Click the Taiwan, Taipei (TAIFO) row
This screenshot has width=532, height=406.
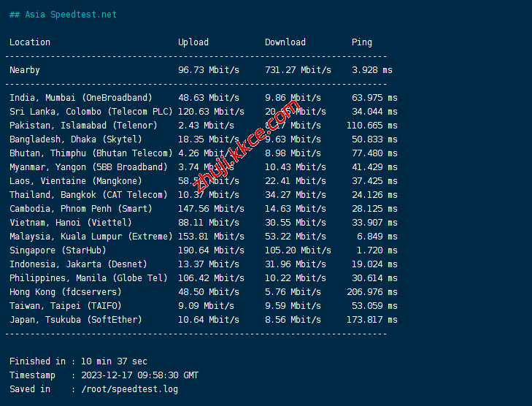(x=66, y=306)
